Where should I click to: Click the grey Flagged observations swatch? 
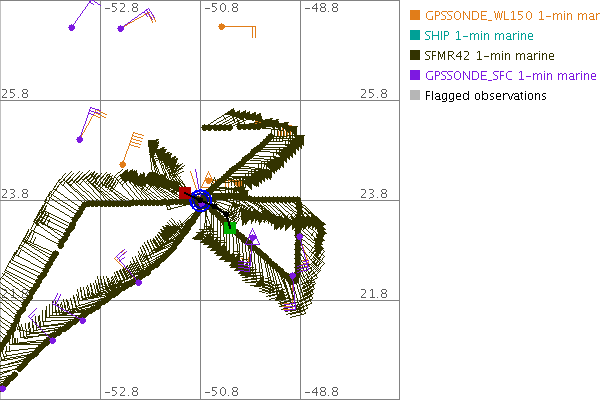[x=415, y=96]
